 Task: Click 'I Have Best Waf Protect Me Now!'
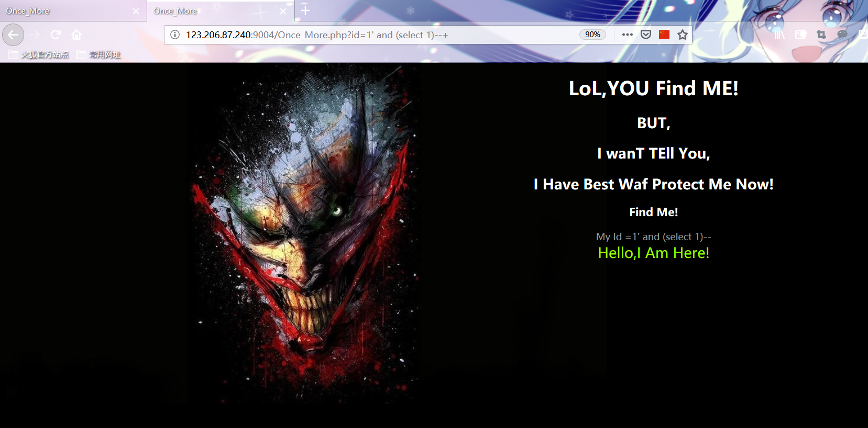[653, 184]
